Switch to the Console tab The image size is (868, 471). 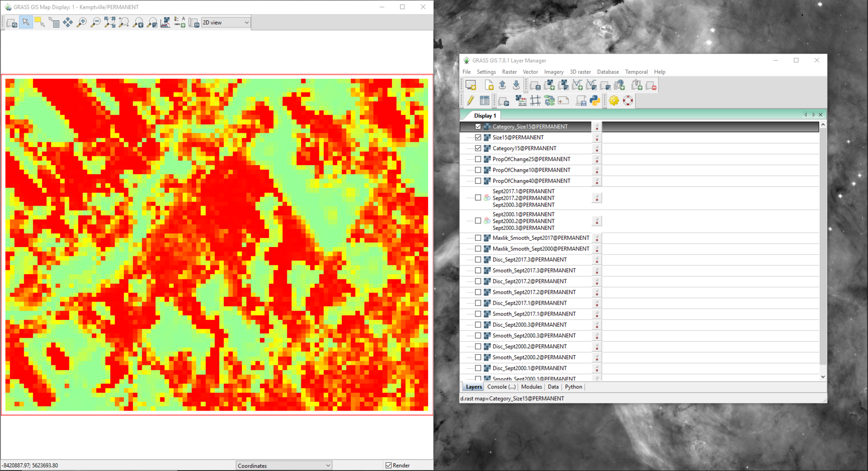[501, 387]
